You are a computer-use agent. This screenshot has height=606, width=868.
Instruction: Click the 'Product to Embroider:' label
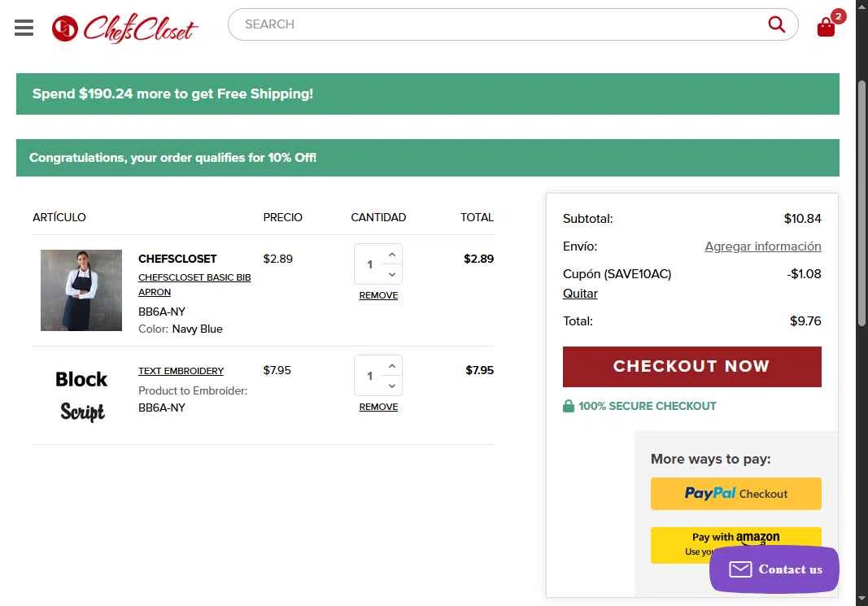[x=193, y=390]
